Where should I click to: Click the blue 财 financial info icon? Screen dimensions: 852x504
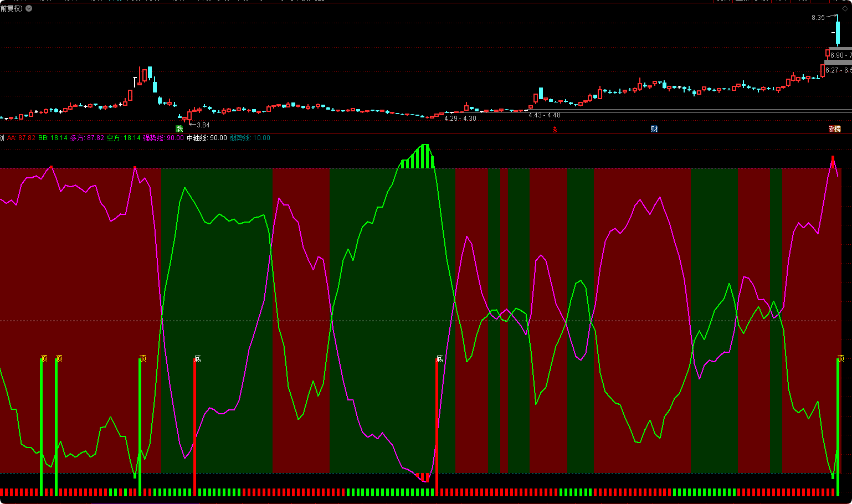(654, 129)
